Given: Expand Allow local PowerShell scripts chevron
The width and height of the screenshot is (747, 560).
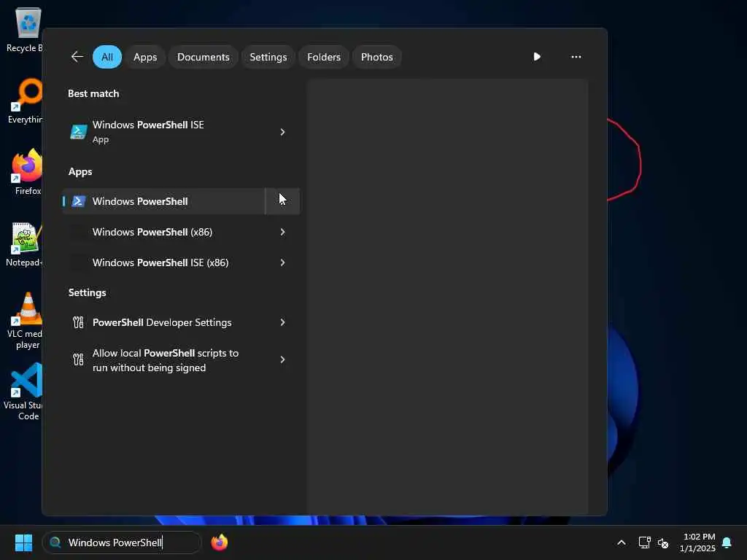Looking at the screenshot, I should click(x=282, y=359).
